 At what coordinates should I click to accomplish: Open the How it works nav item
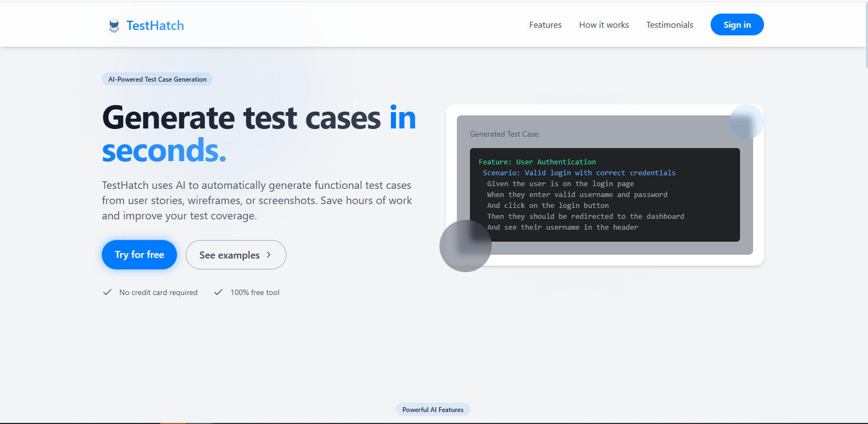(604, 25)
